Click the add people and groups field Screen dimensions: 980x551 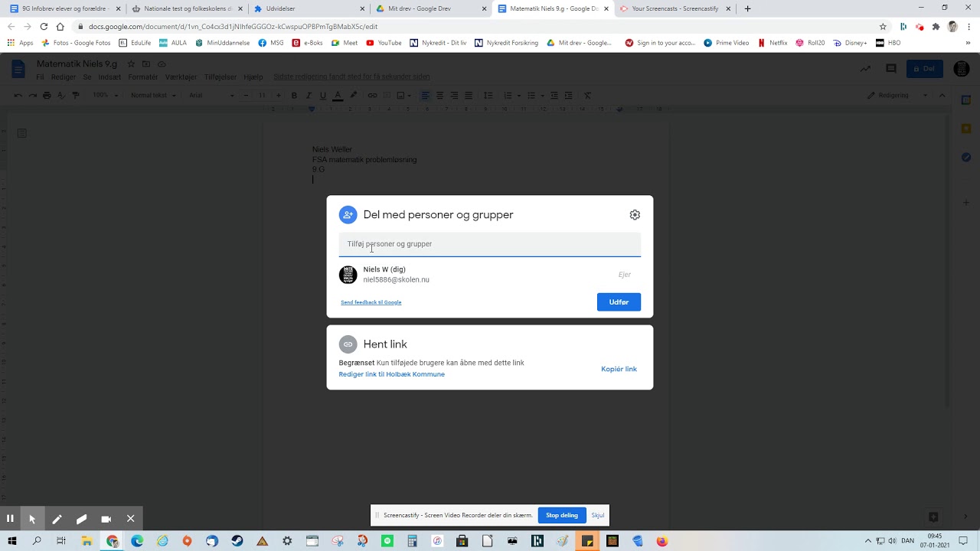click(490, 244)
